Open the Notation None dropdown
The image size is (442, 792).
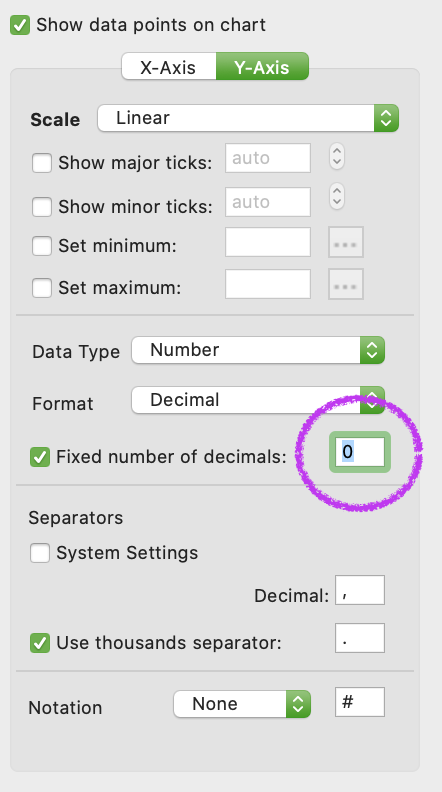click(242, 704)
